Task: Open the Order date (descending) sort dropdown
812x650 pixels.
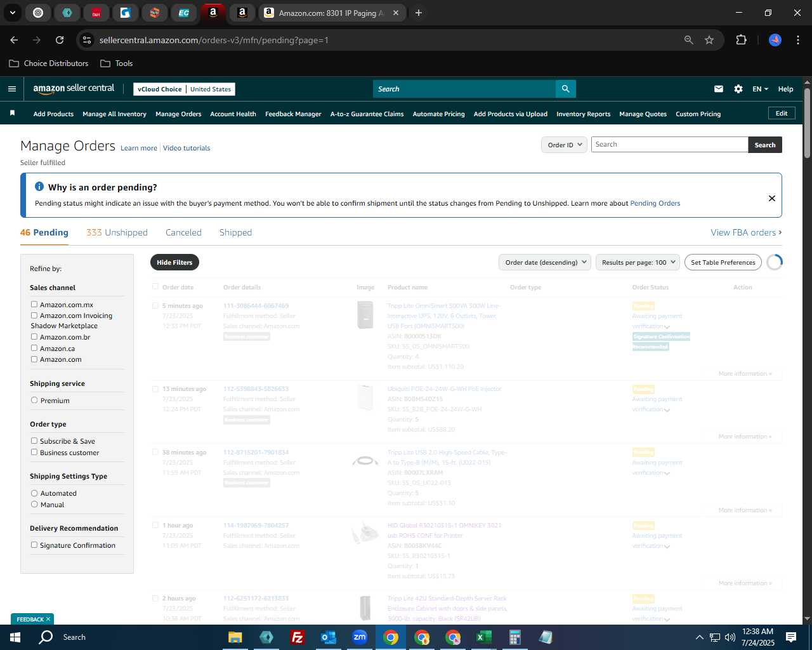Action: click(545, 262)
